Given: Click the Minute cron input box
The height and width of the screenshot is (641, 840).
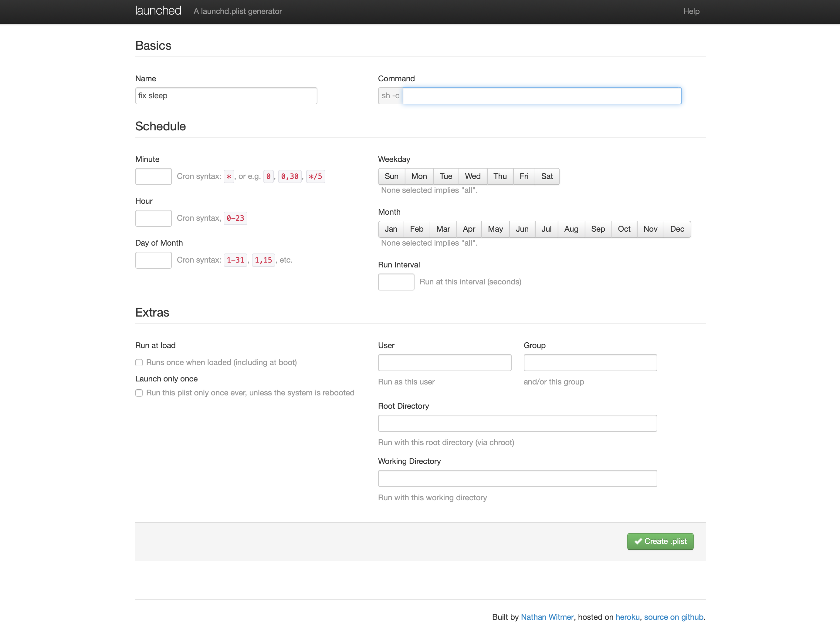Looking at the screenshot, I should [154, 176].
